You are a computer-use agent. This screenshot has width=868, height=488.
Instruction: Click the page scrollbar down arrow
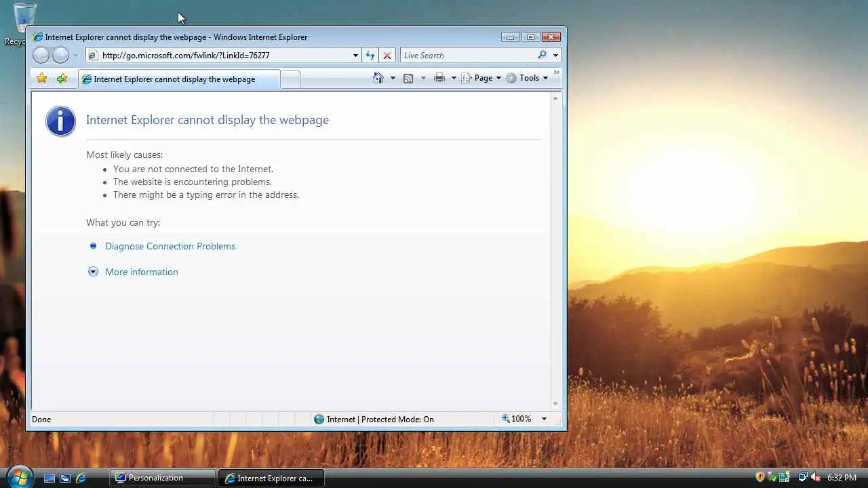pos(555,404)
